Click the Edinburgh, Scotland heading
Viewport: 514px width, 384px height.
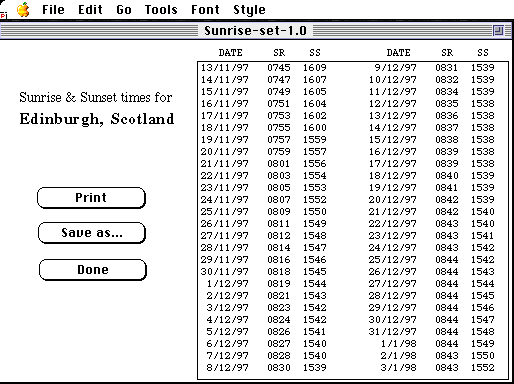97,119
